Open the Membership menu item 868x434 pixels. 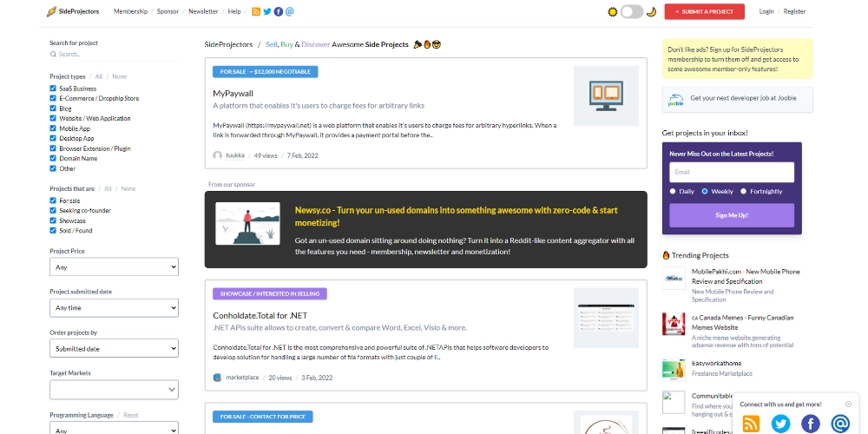[x=131, y=11]
